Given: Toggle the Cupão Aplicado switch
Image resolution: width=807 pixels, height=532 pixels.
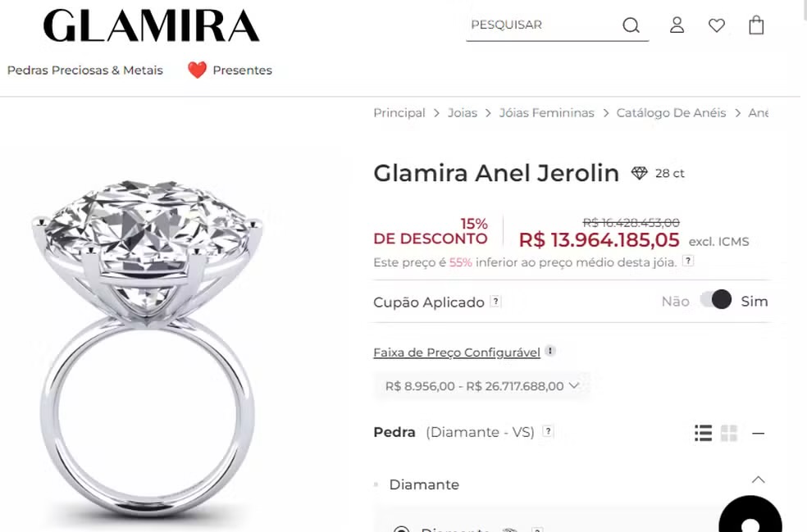Looking at the screenshot, I should click(715, 300).
